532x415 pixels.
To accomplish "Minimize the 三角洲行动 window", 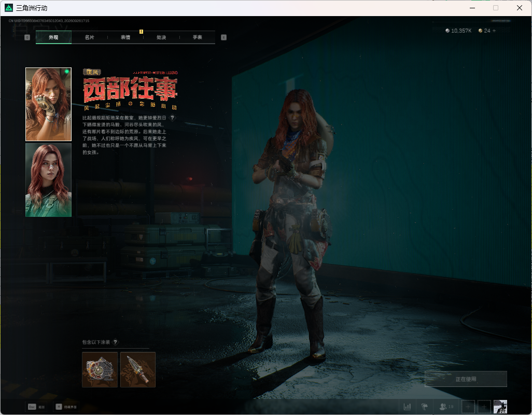I will tap(472, 8).
